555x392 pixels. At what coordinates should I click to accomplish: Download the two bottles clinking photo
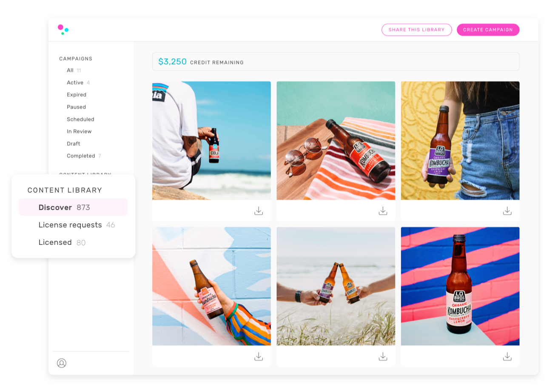pos(383,356)
